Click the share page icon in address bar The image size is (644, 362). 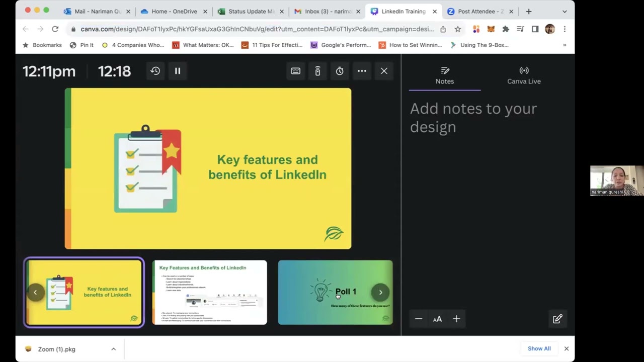click(443, 29)
